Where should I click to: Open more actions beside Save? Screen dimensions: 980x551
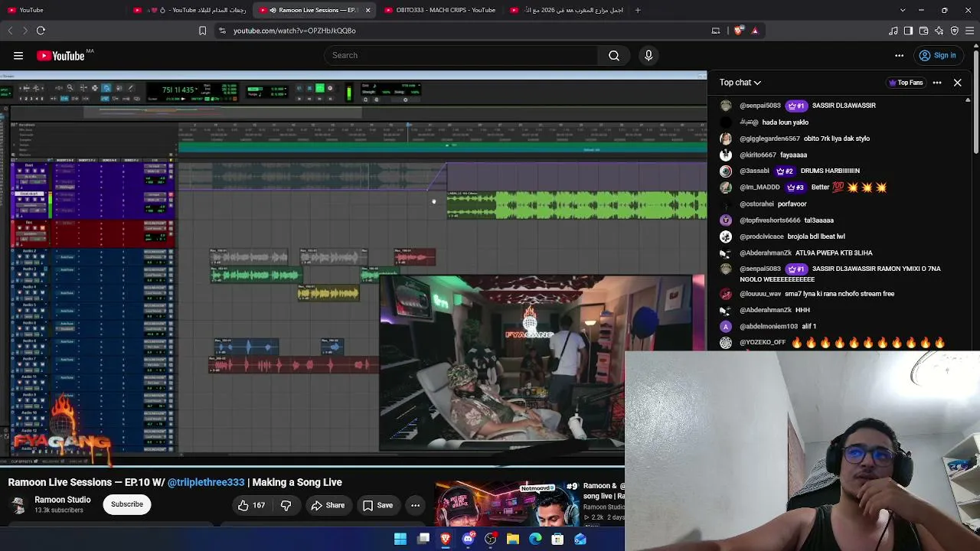click(x=415, y=505)
